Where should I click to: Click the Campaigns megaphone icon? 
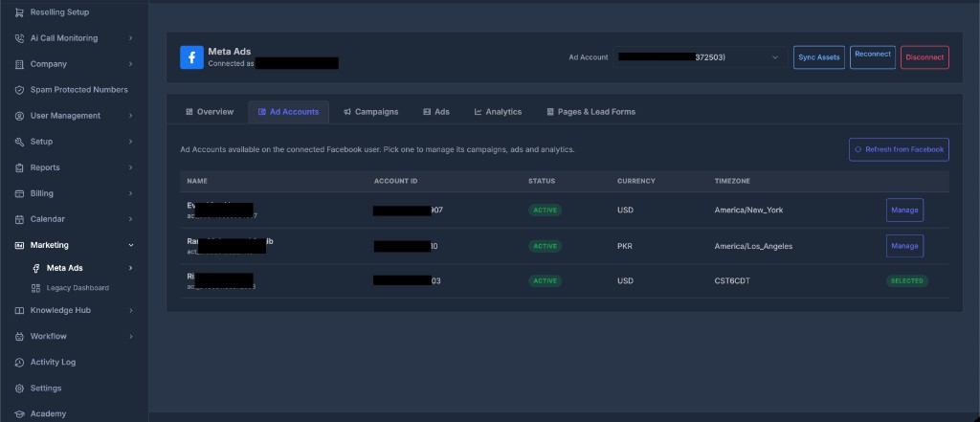point(347,112)
